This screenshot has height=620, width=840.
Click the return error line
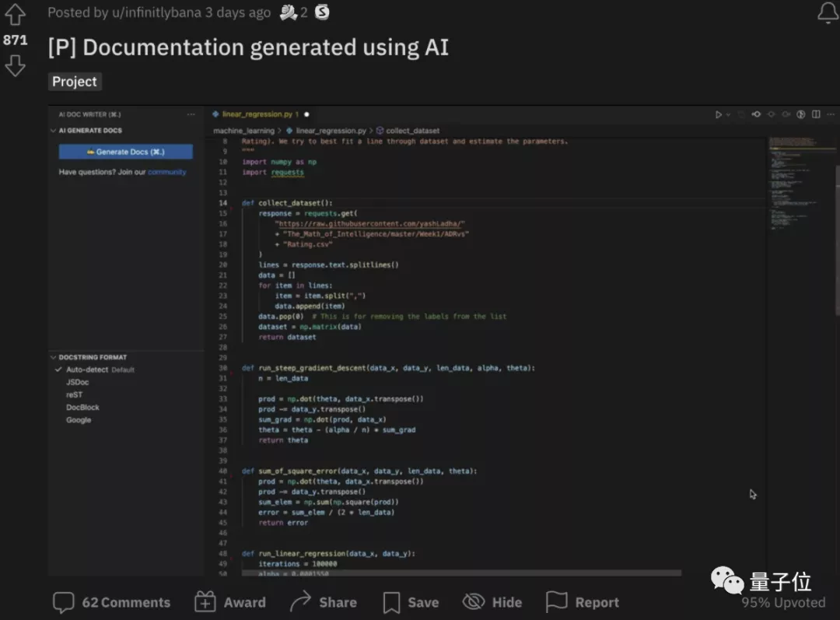coord(283,523)
